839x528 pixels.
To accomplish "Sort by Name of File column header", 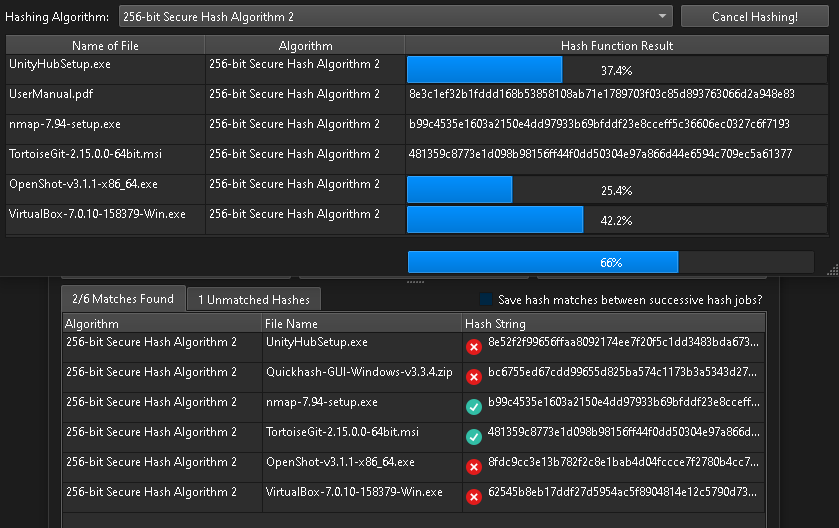I will (x=105, y=46).
